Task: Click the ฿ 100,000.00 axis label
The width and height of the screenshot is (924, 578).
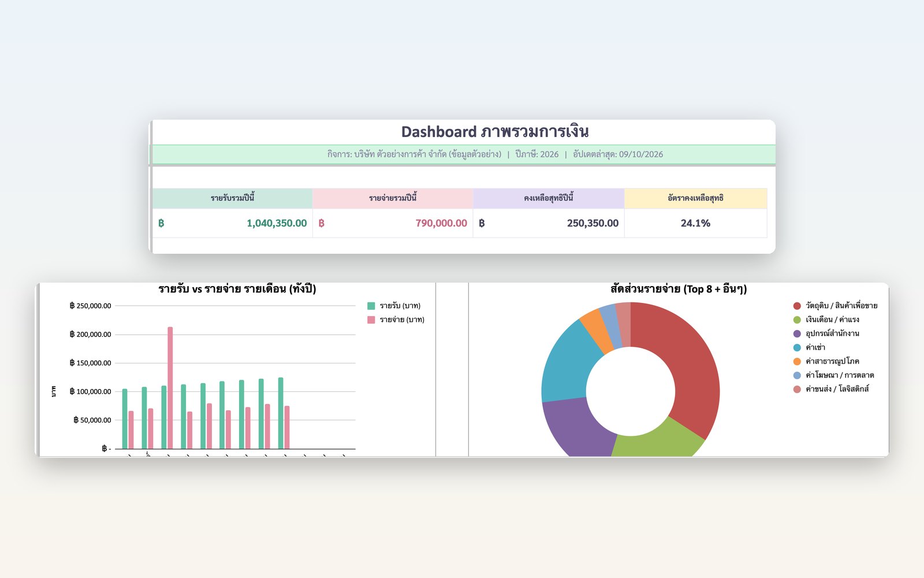Action: (90, 391)
